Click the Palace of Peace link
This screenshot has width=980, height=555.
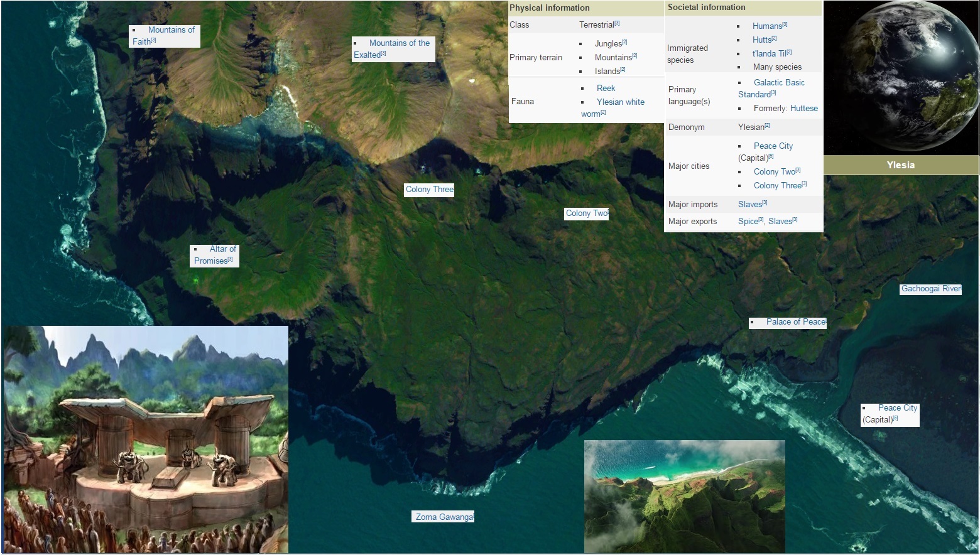point(795,322)
